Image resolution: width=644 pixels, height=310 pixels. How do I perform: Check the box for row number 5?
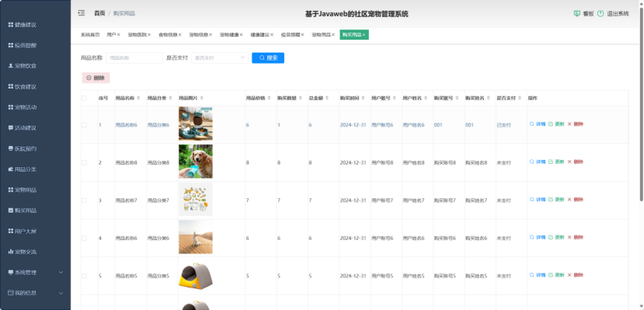click(x=84, y=276)
